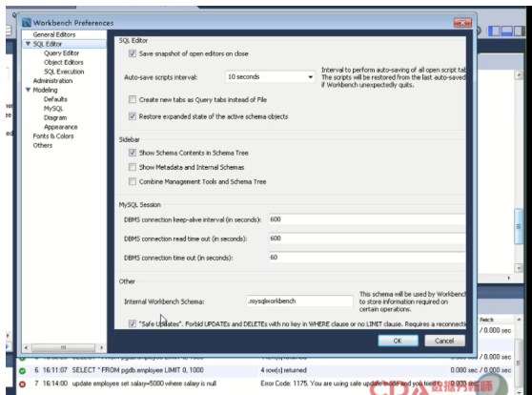Screen dimensions: 532x395
Task: Click the tree panel scroll right arrow
Action: 101,348
